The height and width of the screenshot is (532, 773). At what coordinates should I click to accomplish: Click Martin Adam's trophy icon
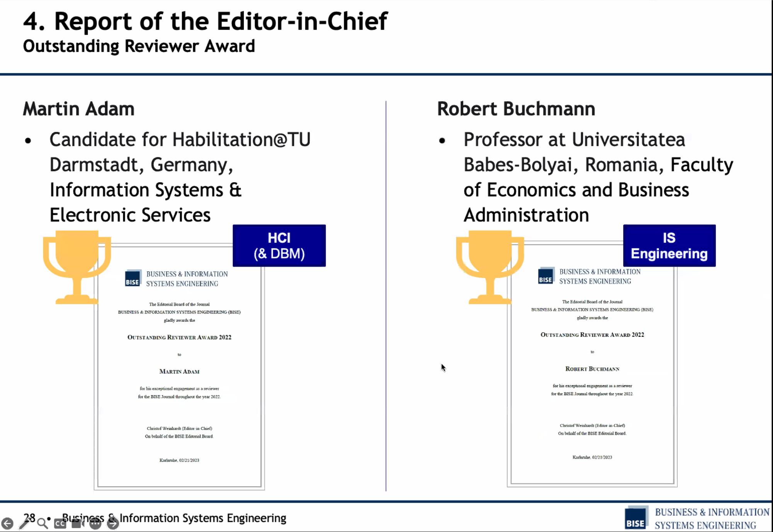[77, 267]
